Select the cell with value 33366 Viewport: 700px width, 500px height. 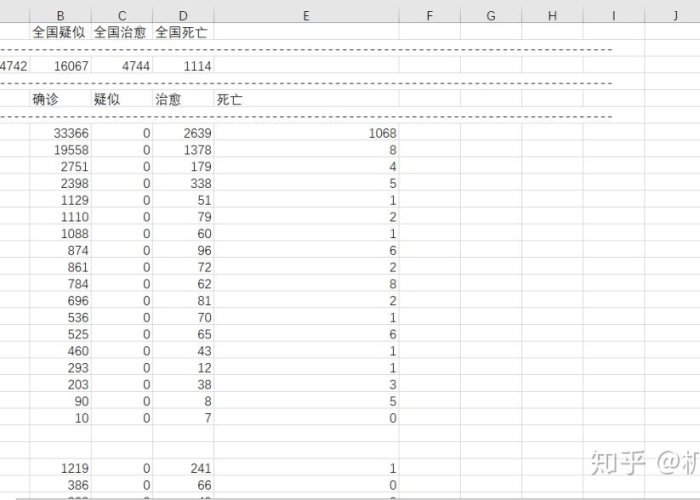coord(60,133)
